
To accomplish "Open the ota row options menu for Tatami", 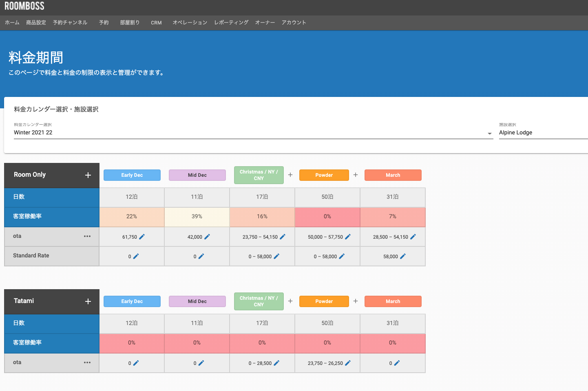I will (87, 362).
